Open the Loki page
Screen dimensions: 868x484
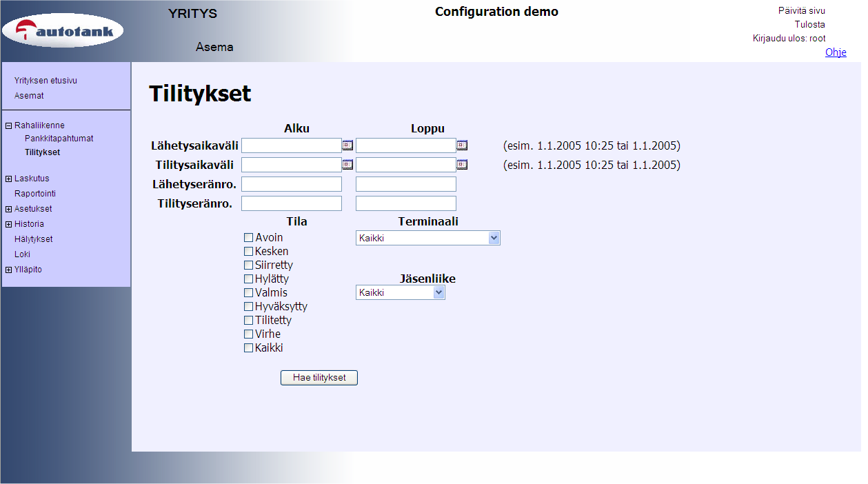coord(22,254)
